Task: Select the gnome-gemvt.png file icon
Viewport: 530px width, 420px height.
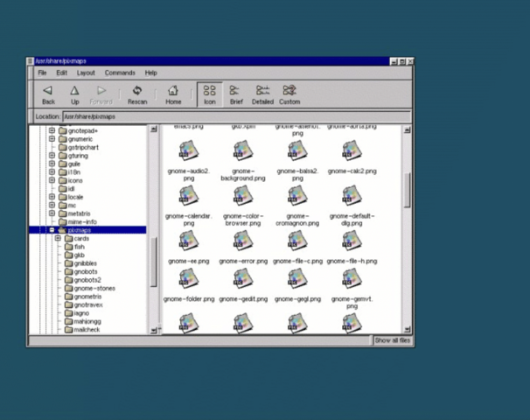Action: (352, 278)
